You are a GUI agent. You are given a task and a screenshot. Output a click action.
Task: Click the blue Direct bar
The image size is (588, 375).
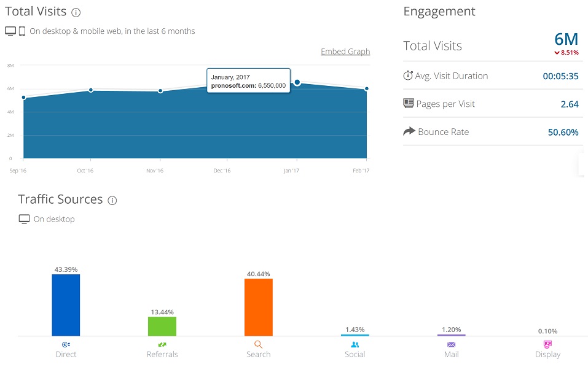coord(66,305)
